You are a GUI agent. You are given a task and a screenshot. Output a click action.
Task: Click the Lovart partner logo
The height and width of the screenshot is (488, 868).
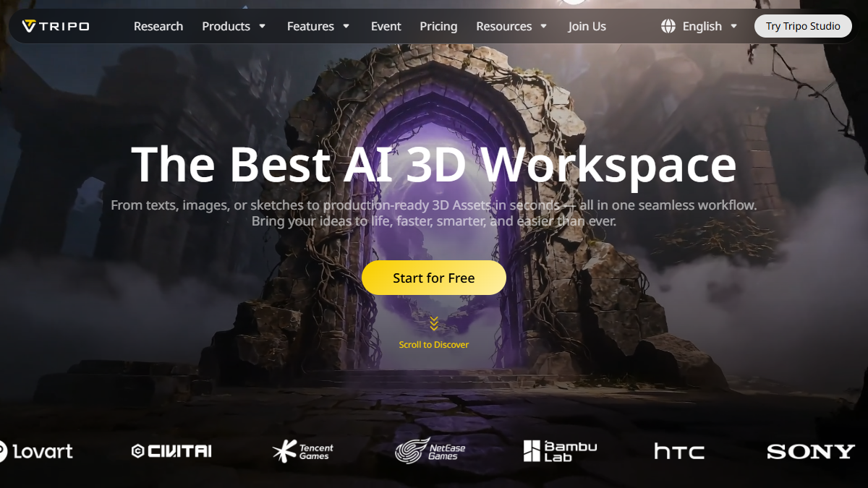click(x=35, y=452)
